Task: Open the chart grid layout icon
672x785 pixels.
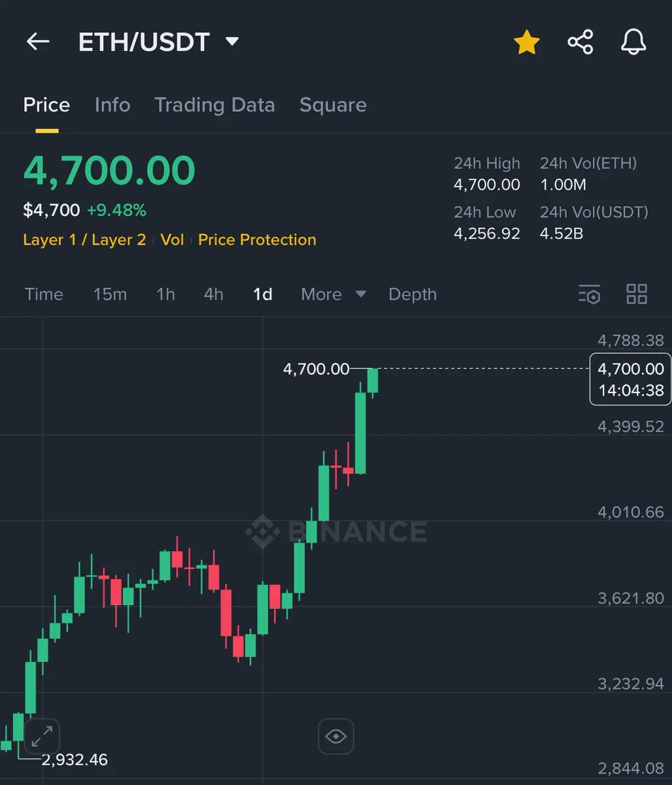Action: click(637, 294)
